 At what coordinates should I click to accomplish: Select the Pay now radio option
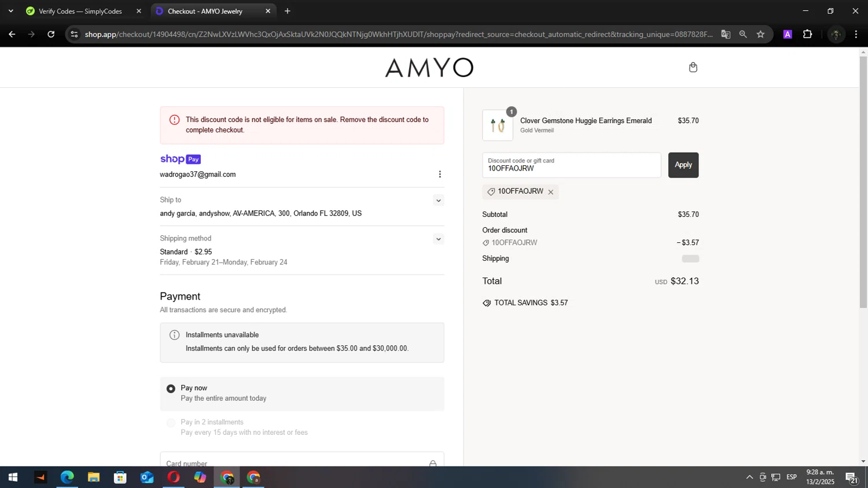click(171, 389)
